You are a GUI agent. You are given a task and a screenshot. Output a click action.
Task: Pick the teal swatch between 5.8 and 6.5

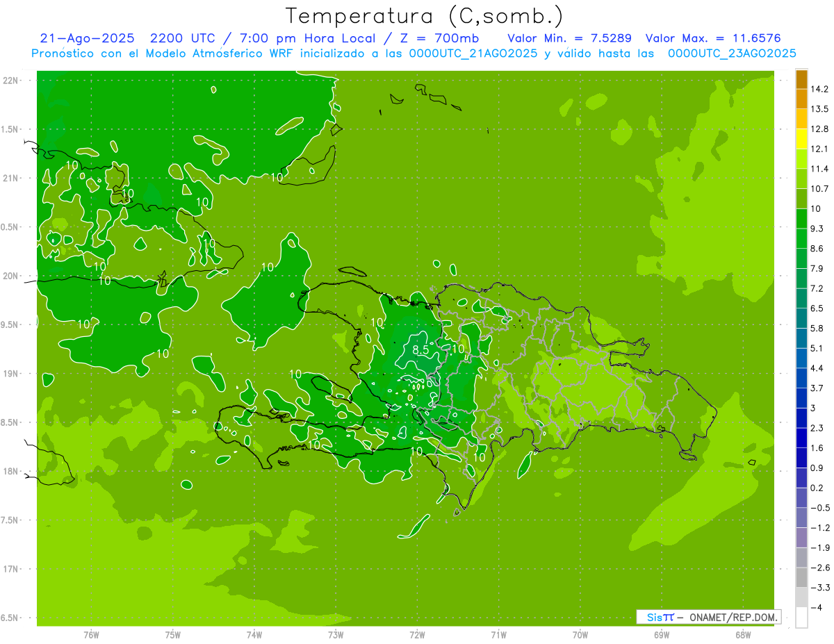click(x=801, y=318)
